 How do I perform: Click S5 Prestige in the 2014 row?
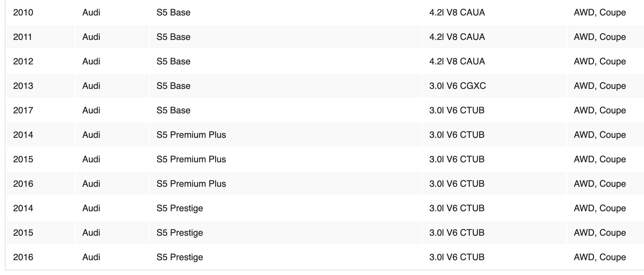pyautogui.click(x=180, y=208)
